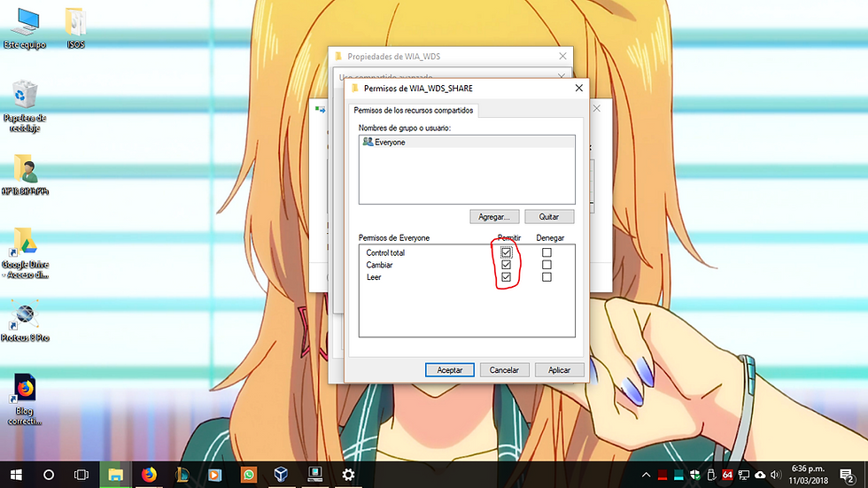Click the Quitar button

pyautogui.click(x=549, y=216)
